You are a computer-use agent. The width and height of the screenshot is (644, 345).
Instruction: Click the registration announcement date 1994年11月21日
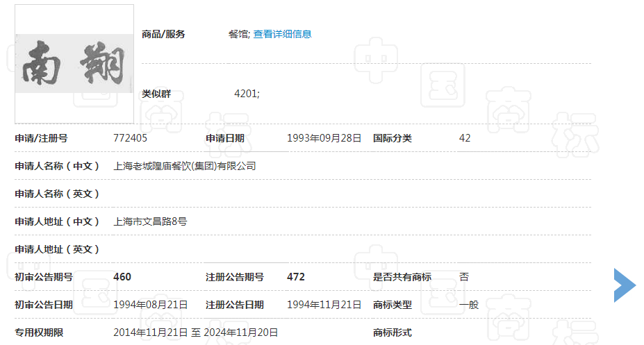pos(324,305)
